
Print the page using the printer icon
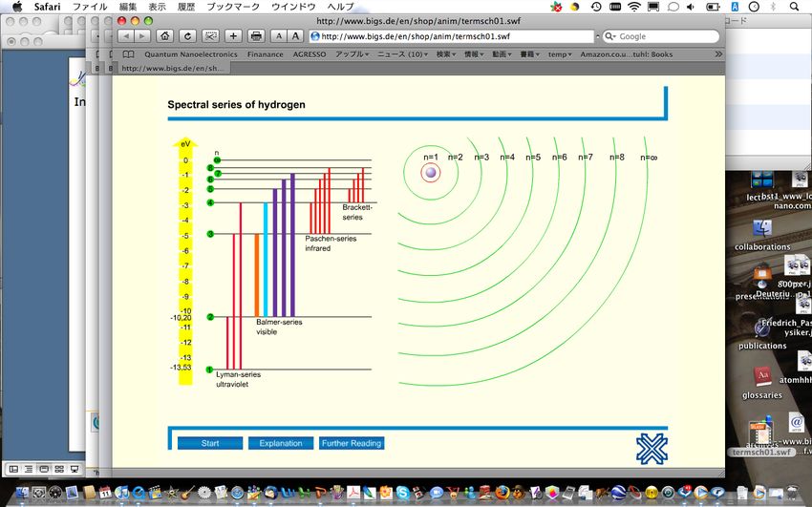(x=256, y=36)
